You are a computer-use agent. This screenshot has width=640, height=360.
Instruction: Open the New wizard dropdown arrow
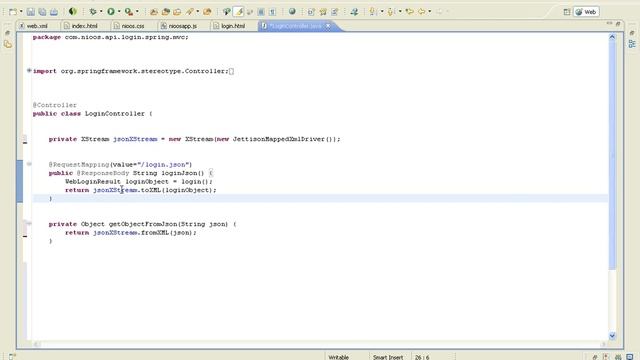click(x=21, y=12)
